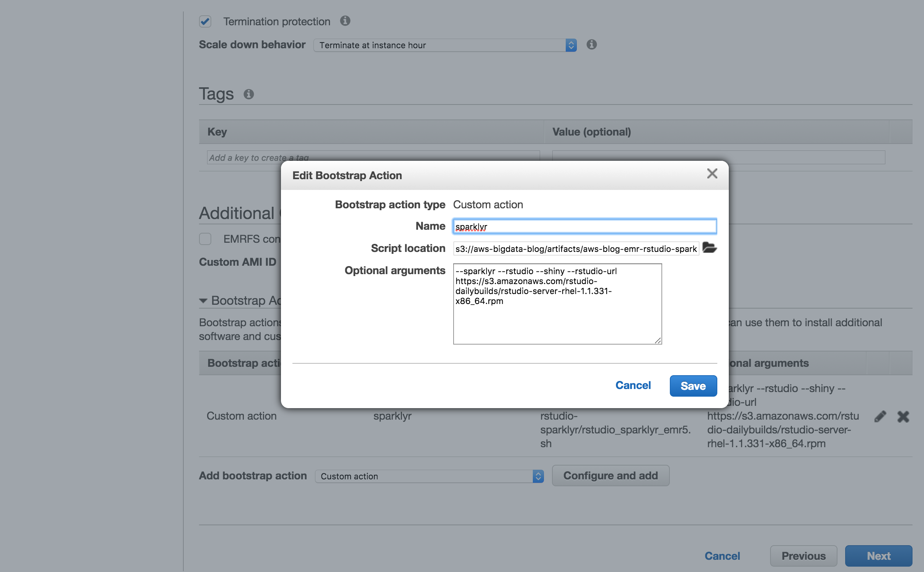Proceed using the Next button
Screen dimensions: 924x572
click(878, 556)
